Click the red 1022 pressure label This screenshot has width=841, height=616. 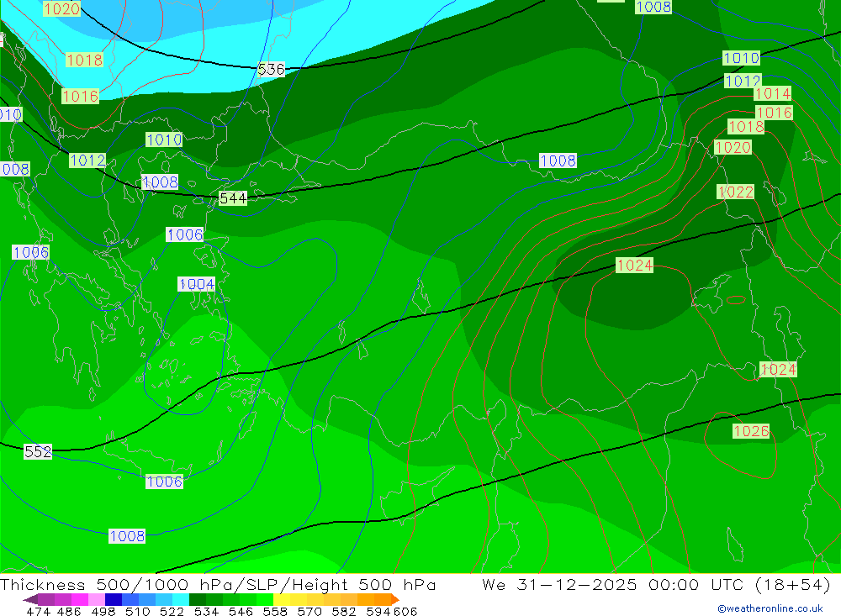735,192
